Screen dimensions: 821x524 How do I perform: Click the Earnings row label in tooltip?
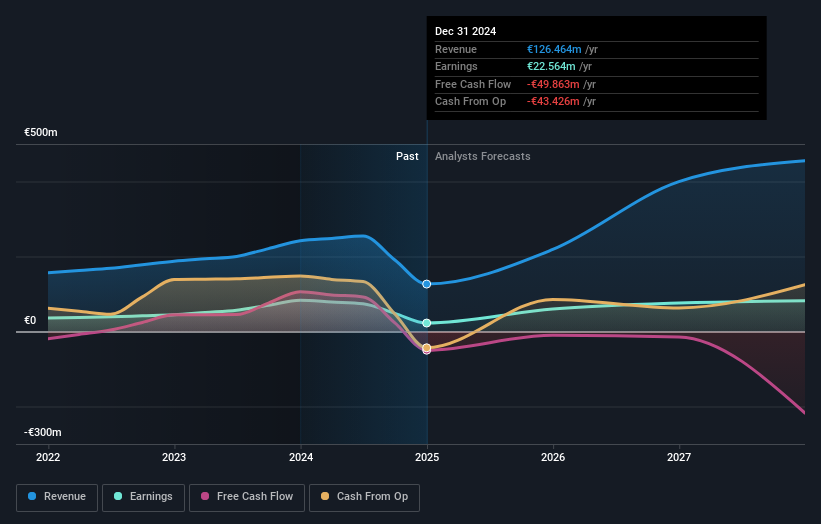pos(456,66)
